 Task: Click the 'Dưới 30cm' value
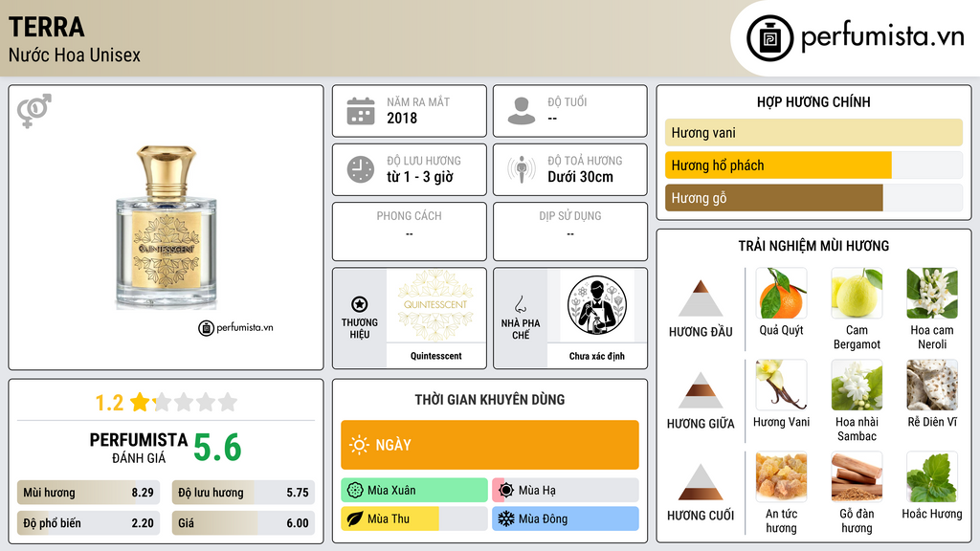point(581,177)
